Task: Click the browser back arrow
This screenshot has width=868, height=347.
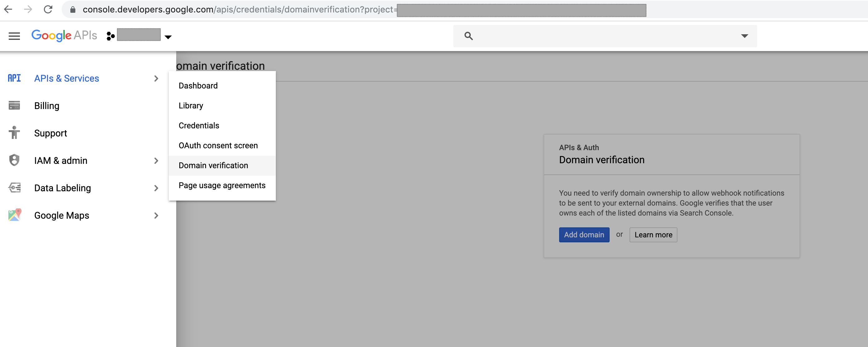Action: (9, 9)
